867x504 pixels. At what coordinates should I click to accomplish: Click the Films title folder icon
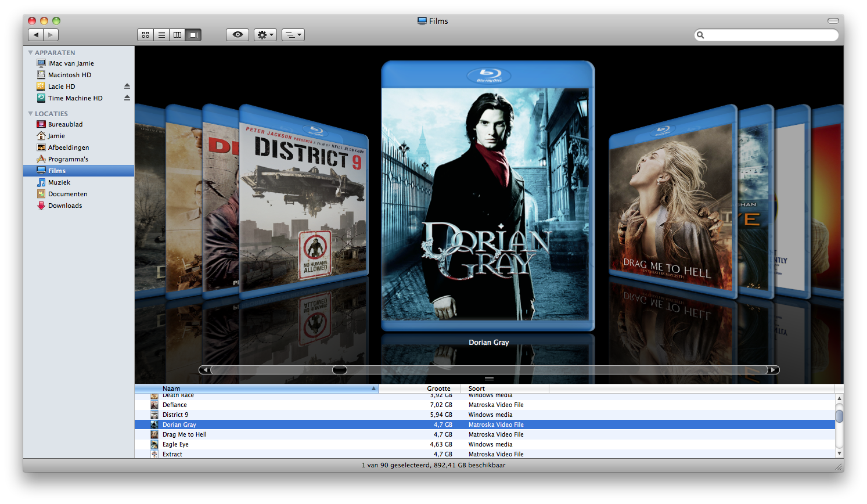pos(422,21)
